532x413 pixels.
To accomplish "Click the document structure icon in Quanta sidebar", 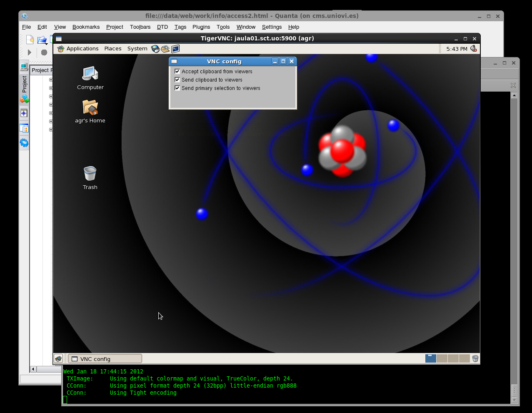I will click(24, 128).
